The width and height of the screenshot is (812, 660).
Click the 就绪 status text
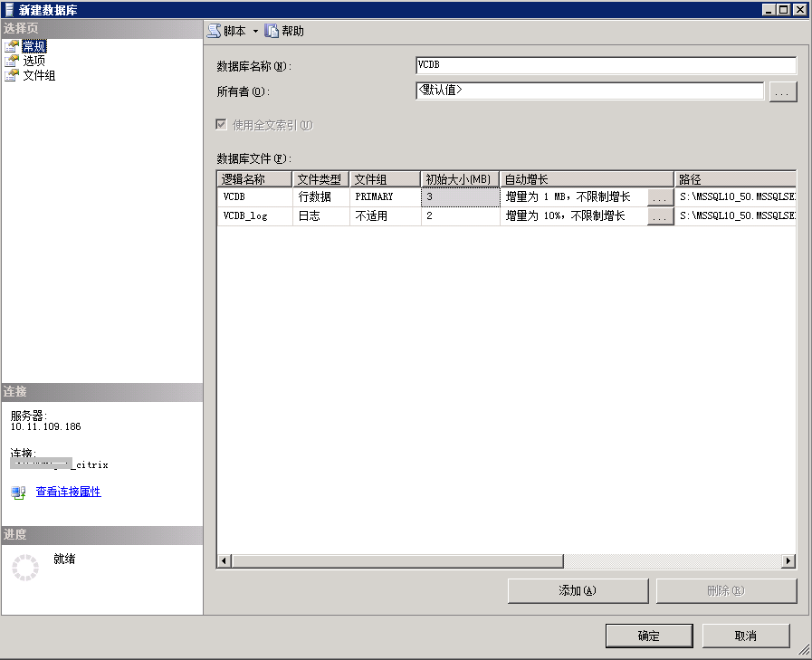(64, 559)
